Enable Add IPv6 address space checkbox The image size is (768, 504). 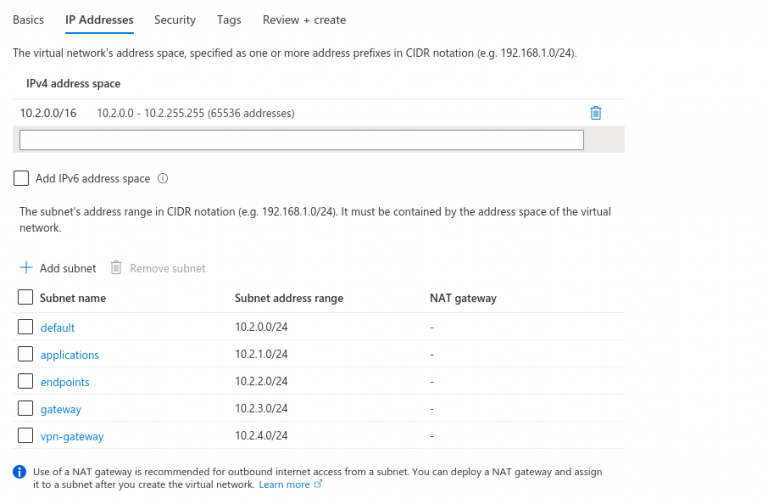[x=21, y=179]
